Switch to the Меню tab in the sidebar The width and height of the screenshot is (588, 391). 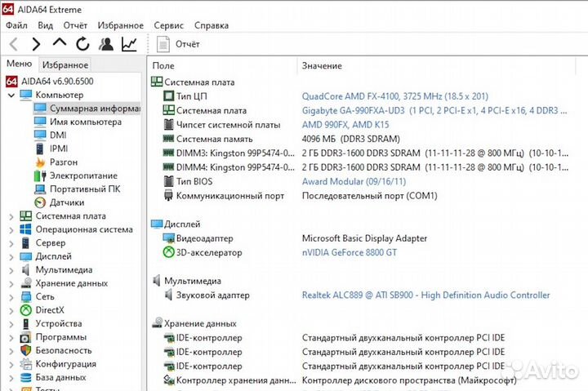tap(19, 64)
